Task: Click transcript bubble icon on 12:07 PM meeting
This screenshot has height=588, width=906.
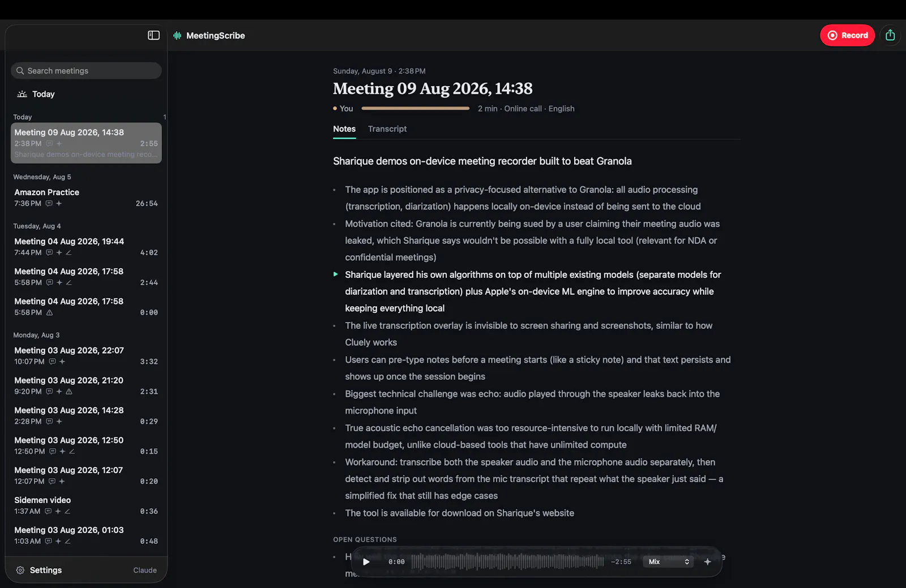Action: point(52,482)
